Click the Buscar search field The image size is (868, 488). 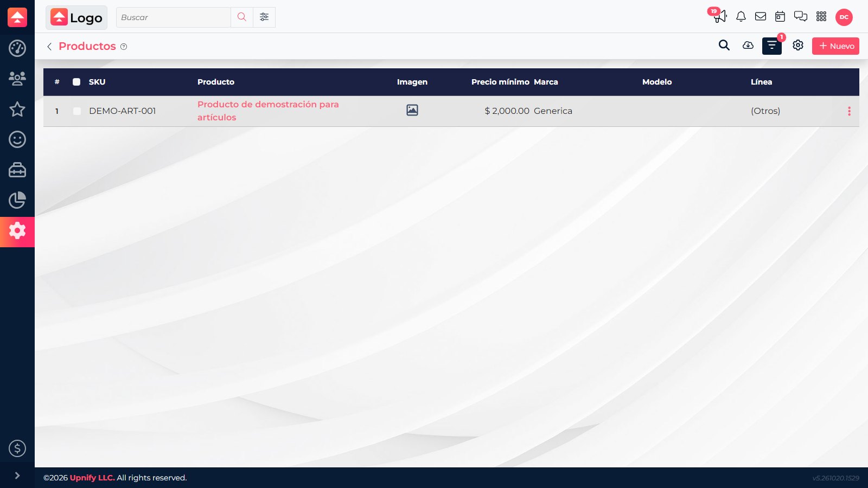[174, 17]
